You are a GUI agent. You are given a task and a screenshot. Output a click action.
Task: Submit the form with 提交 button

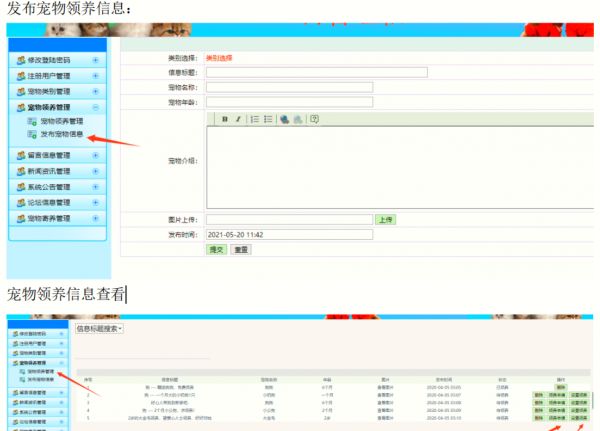click(216, 250)
